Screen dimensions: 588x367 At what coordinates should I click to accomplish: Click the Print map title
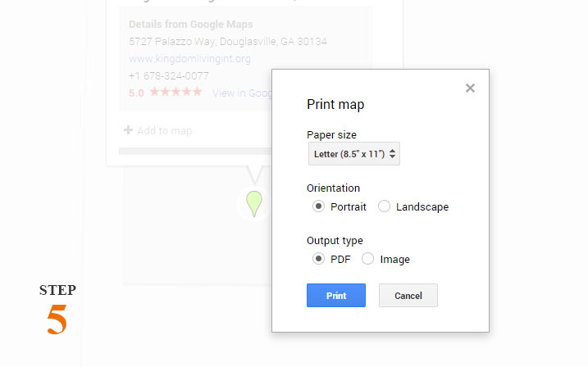[335, 104]
